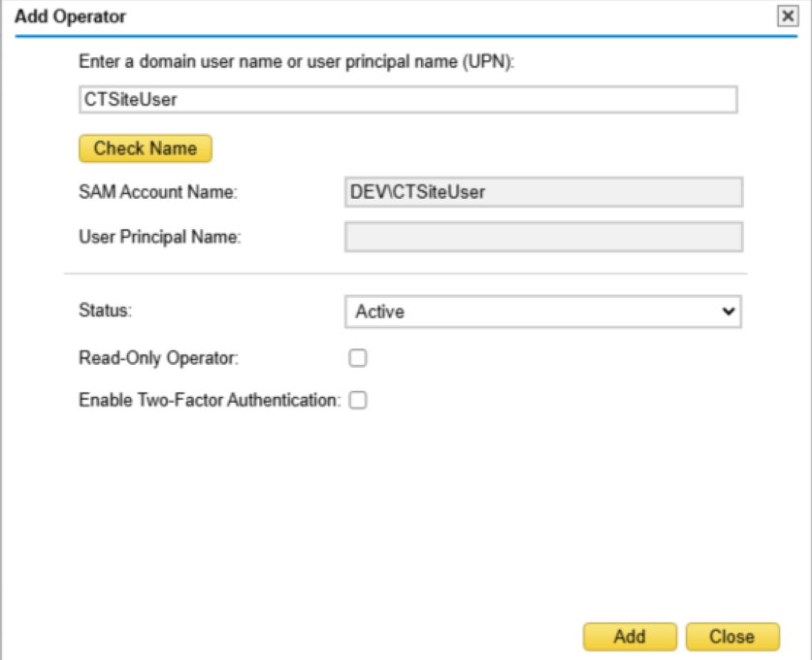Click the Add Operator dialog title
The height and width of the screenshot is (660, 812).
coord(70,16)
